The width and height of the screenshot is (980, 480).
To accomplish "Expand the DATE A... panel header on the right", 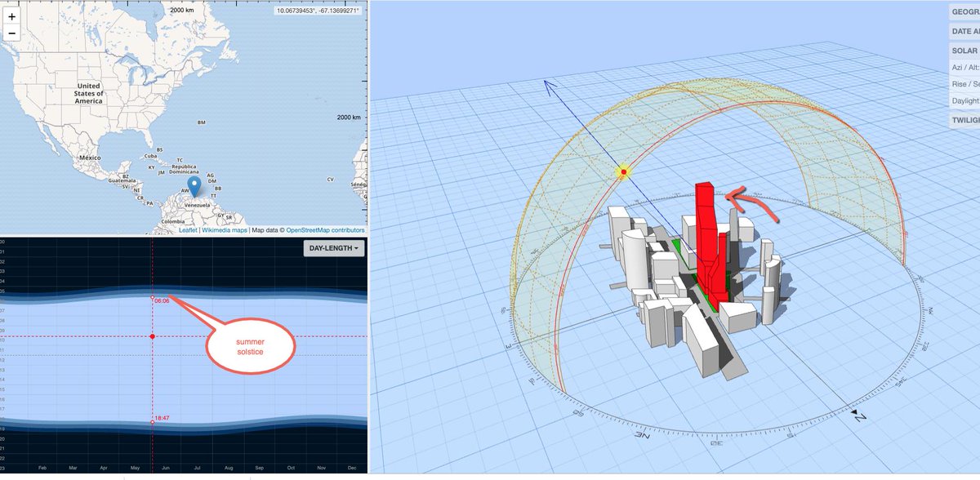I will (964, 32).
